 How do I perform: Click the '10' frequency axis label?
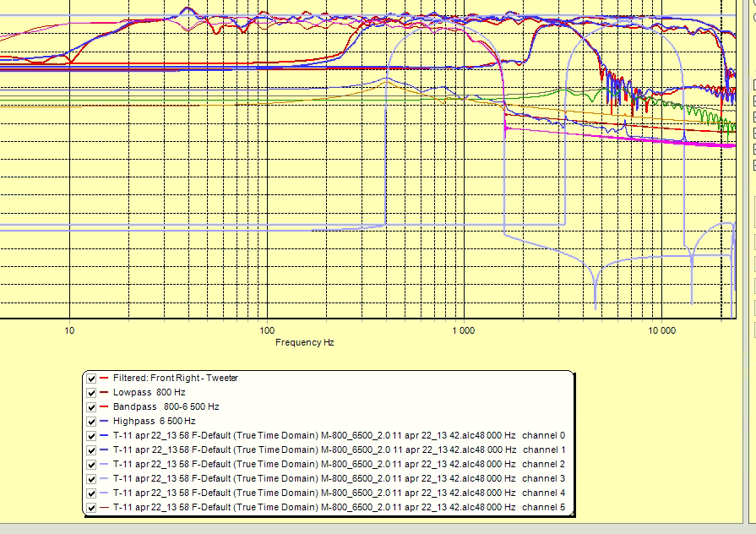69,330
